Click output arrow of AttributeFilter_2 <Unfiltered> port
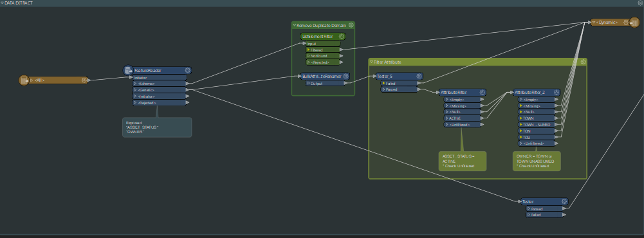The height and width of the screenshot is (238, 644). [x=556, y=143]
